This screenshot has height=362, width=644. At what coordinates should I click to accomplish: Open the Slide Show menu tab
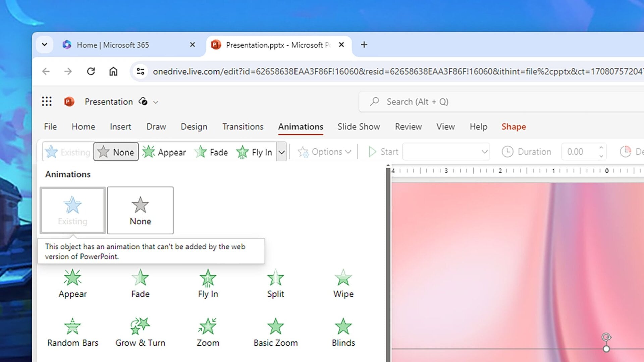point(358,127)
